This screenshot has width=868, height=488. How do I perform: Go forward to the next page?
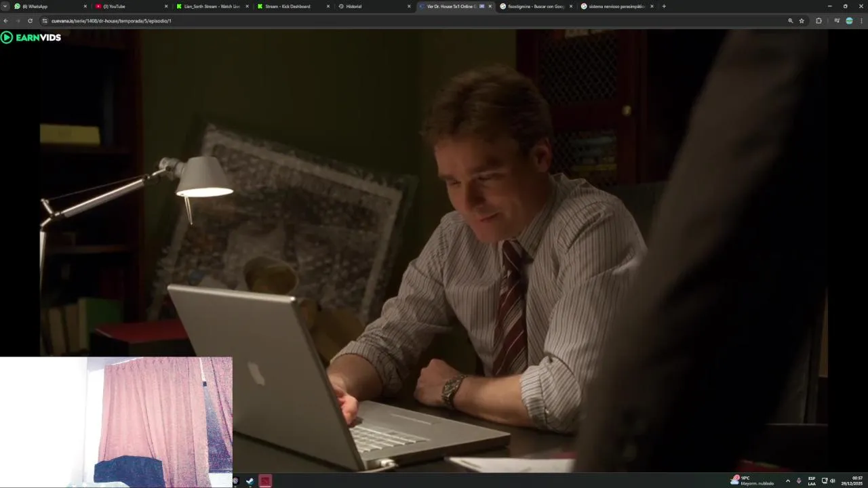pyautogui.click(x=18, y=21)
